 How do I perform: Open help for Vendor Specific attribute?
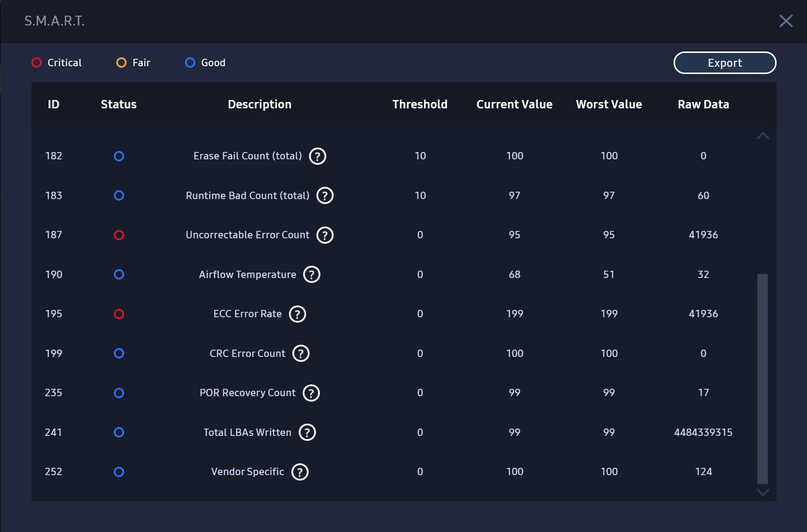click(300, 472)
